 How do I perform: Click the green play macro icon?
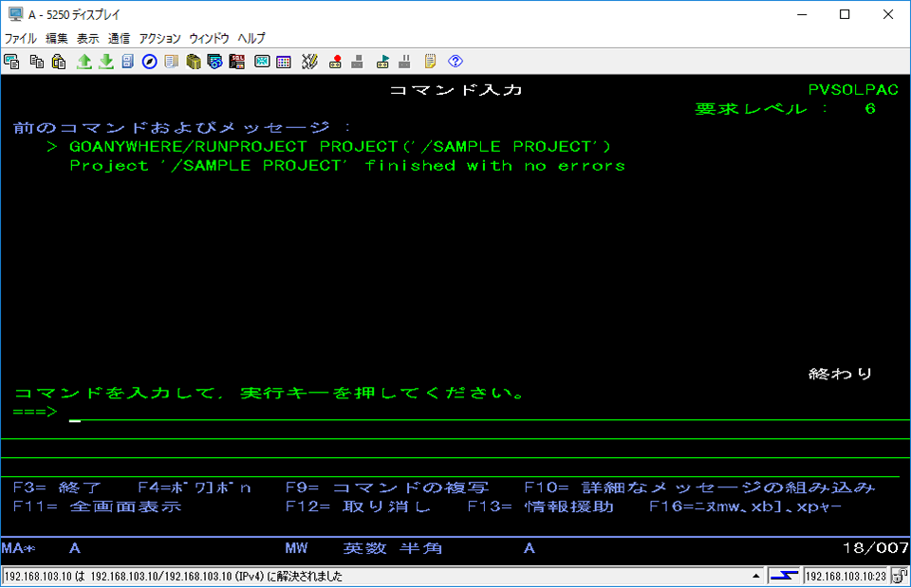point(382,62)
